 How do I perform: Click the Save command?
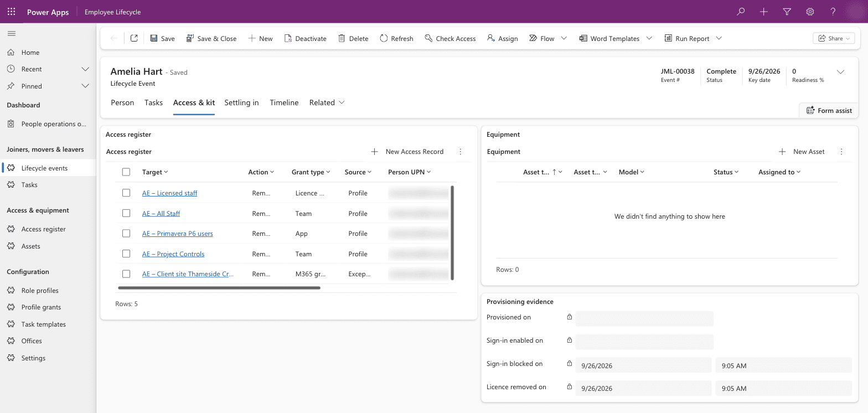[x=162, y=38]
